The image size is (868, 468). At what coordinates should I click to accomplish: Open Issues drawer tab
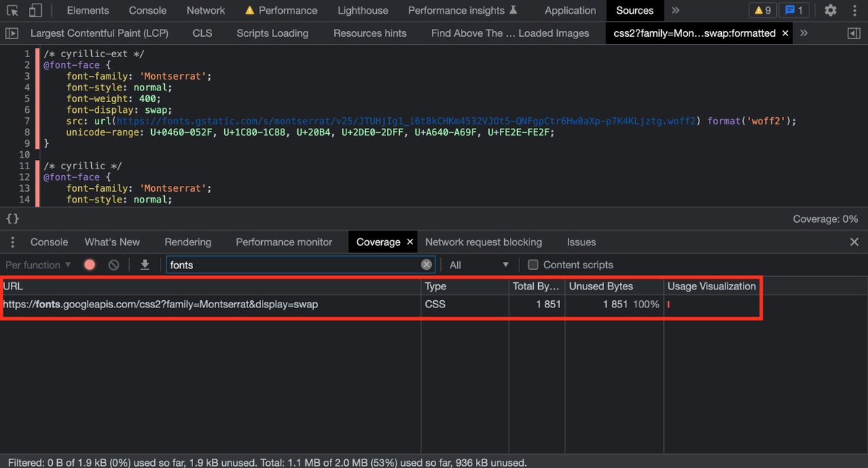tap(582, 242)
